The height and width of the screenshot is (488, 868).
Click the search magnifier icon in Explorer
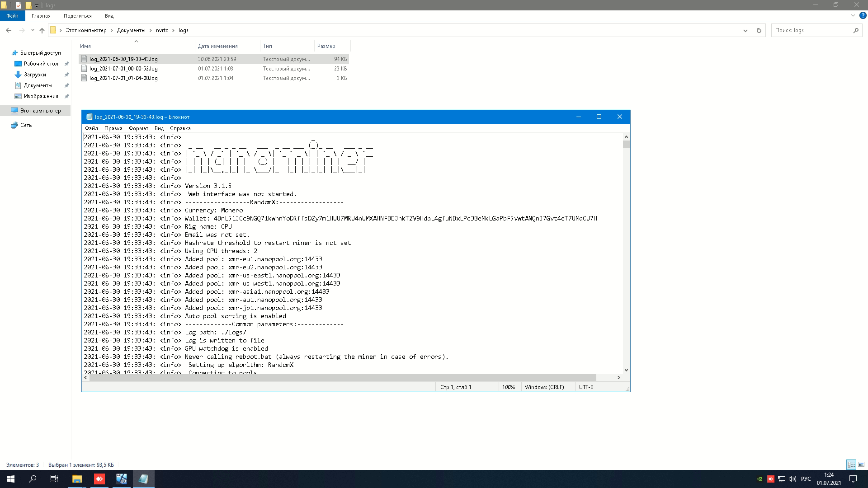(x=856, y=30)
